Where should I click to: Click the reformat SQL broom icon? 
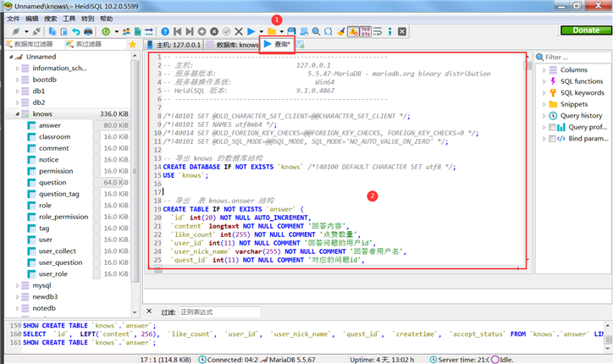point(341,31)
